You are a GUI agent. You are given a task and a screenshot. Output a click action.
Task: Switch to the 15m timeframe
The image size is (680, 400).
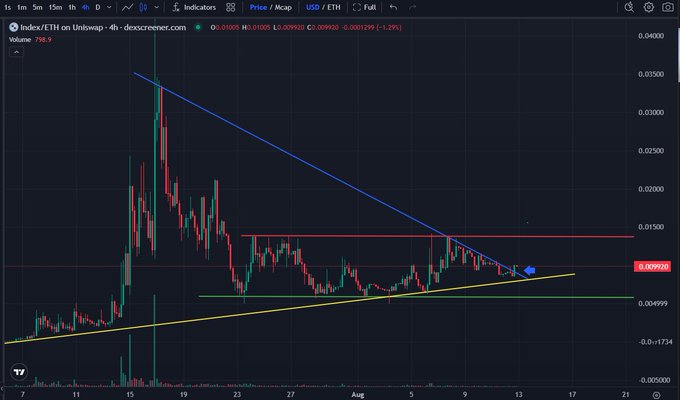pyautogui.click(x=55, y=7)
